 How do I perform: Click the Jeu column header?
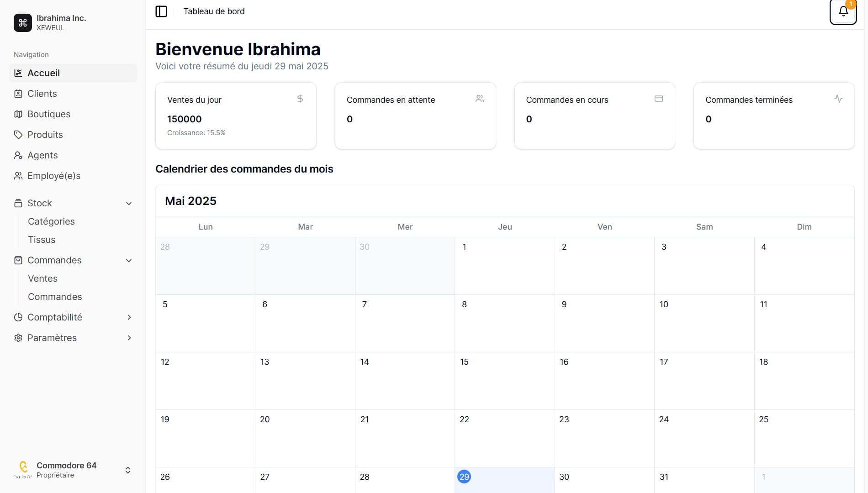click(x=505, y=227)
